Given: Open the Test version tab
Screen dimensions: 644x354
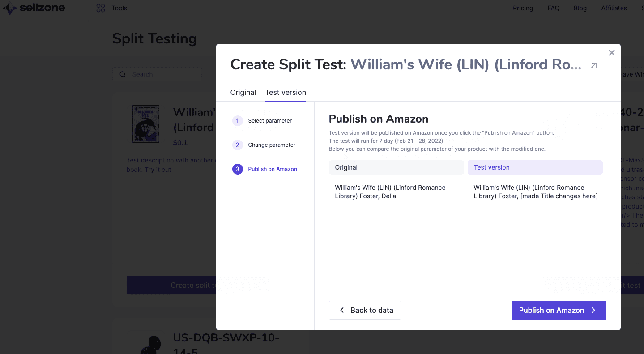Looking at the screenshot, I should click(285, 92).
